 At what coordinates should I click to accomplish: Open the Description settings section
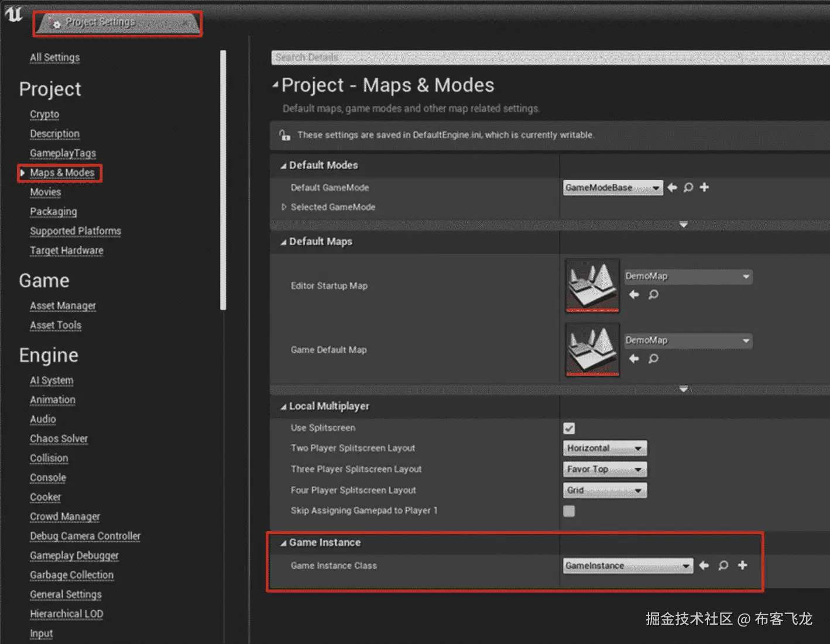54,133
